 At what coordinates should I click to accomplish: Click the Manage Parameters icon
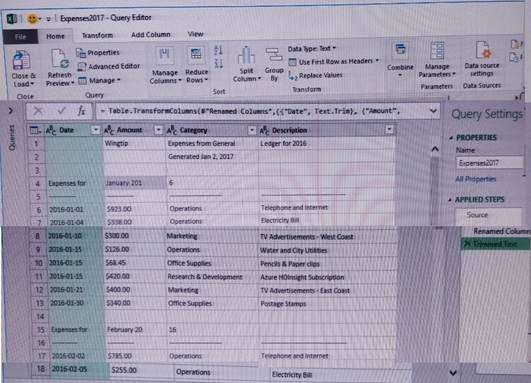pyautogui.click(x=437, y=51)
